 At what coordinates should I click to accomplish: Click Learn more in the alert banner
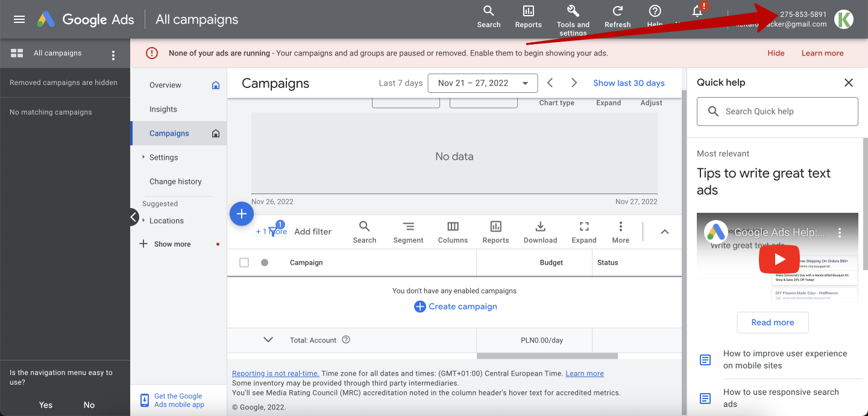click(822, 53)
